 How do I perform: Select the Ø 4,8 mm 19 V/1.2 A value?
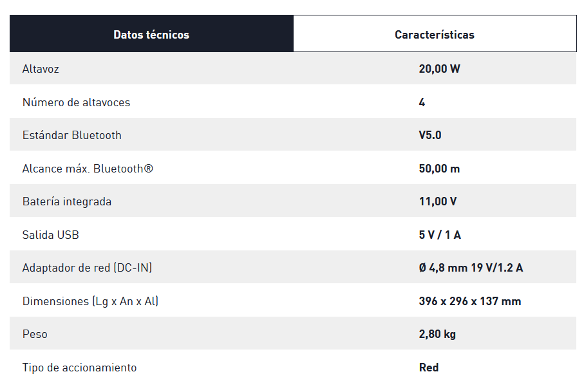coord(471,268)
